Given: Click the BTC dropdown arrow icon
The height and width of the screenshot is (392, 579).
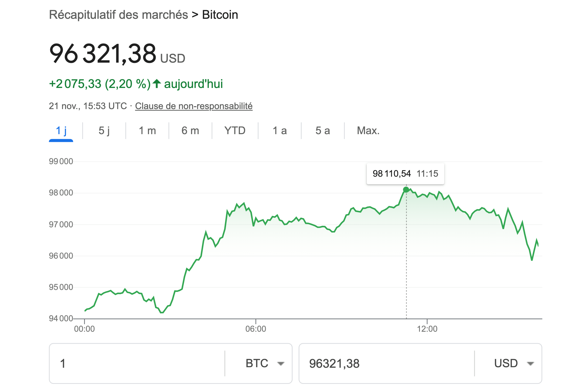Looking at the screenshot, I should coord(281,364).
